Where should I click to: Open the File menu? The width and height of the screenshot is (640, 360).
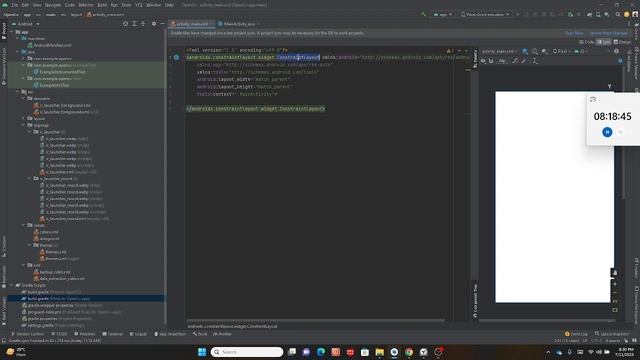tap(15, 5)
